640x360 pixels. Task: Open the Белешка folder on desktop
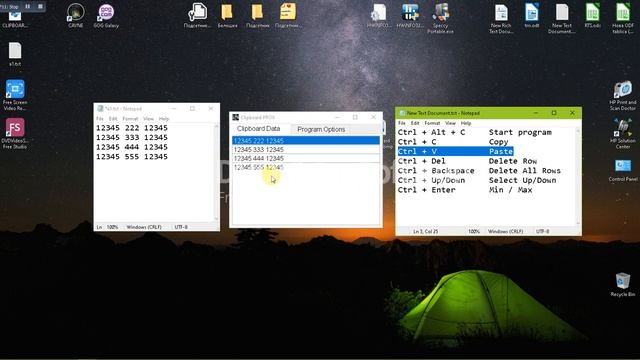coord(227,16)
